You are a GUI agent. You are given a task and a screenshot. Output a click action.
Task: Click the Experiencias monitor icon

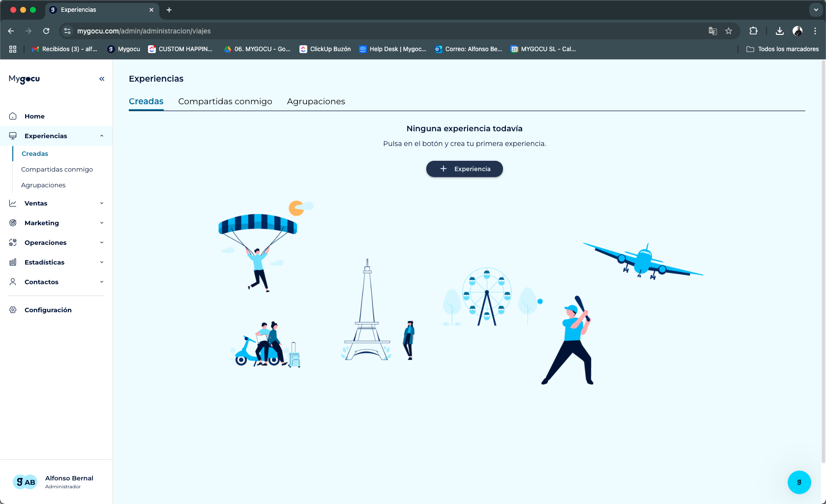click(13, 136)
